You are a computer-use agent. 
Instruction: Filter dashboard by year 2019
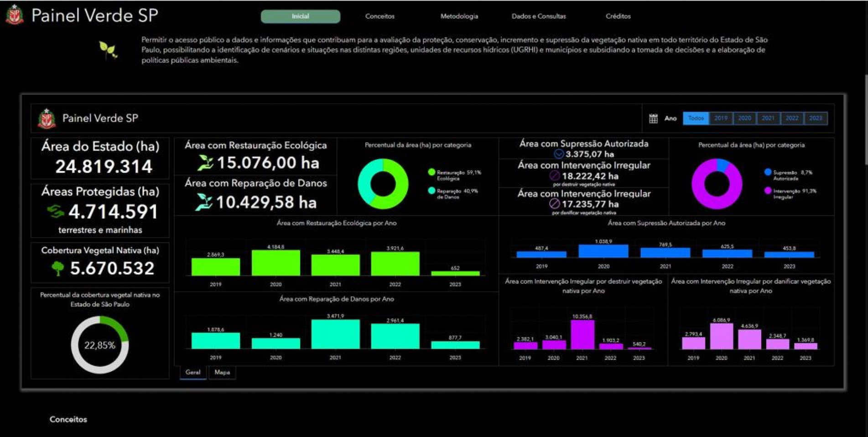[721, 119]
